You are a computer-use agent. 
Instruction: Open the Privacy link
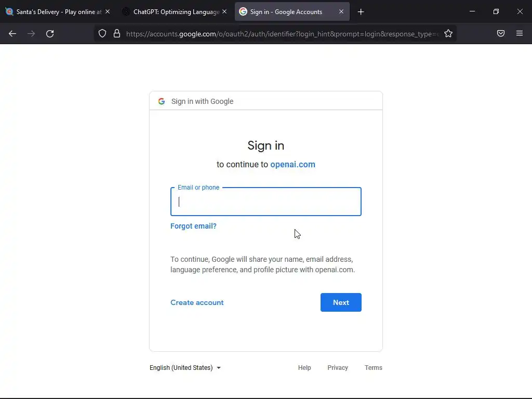click(338, 368)
